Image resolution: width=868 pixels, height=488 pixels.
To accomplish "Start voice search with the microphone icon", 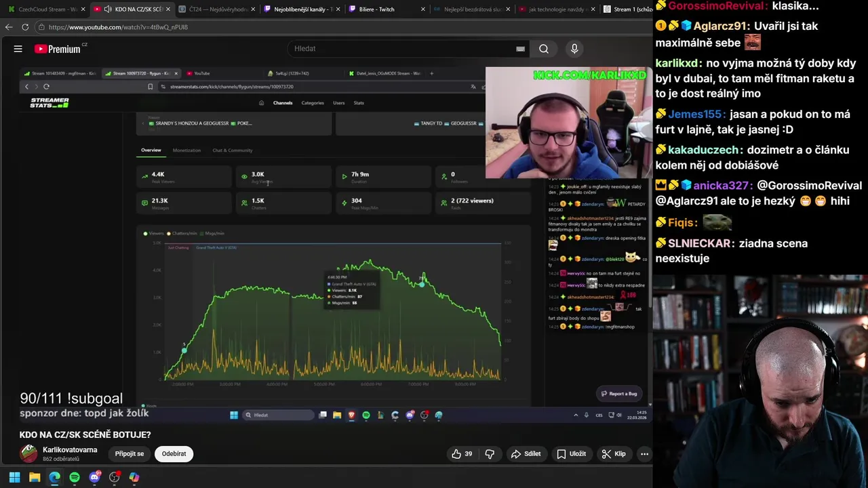I will (574, 49).
